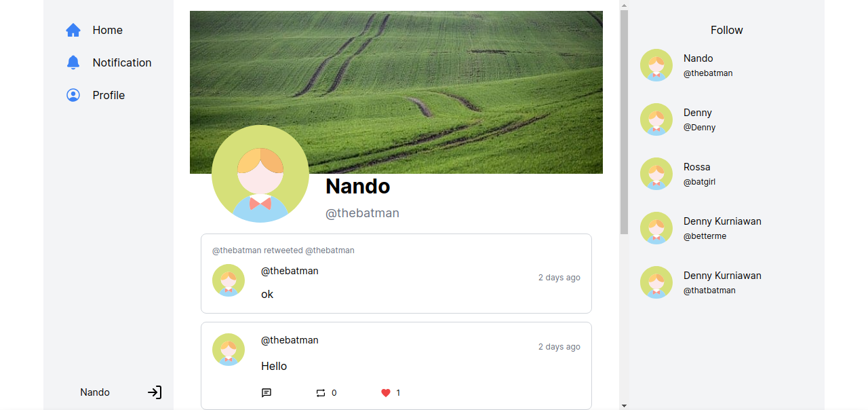Screen dimensions: 868x410
Task: Click Nando's large profile avatar
Action: [260, 174]
